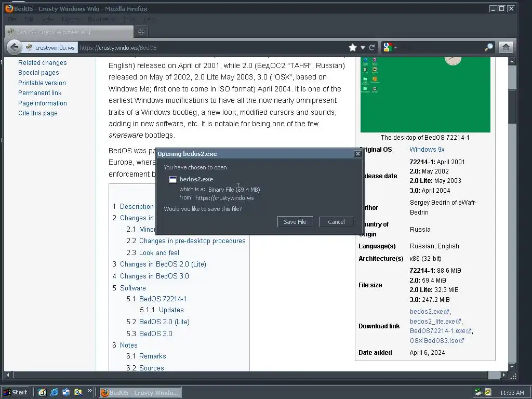Screen dimensions: 532x399
Task: Download OSX BedOS3.iso from the infobox
Action: tap(436, 341)
